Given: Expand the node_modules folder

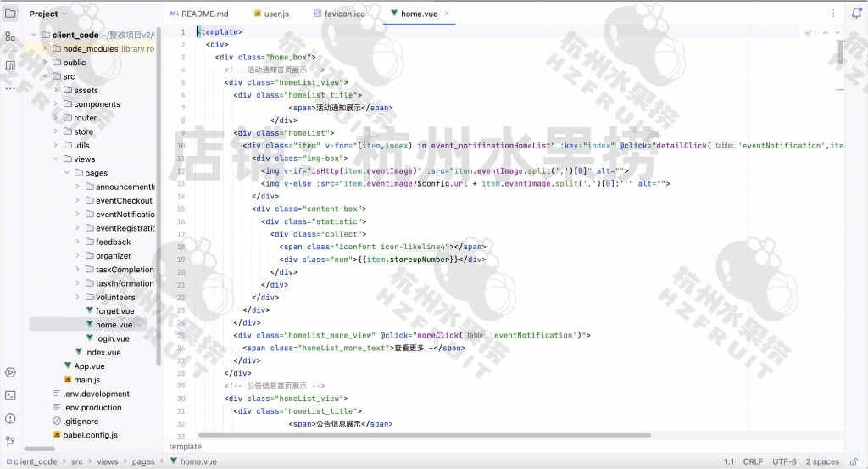Looking at the screenshot, I should pos(45,49).
